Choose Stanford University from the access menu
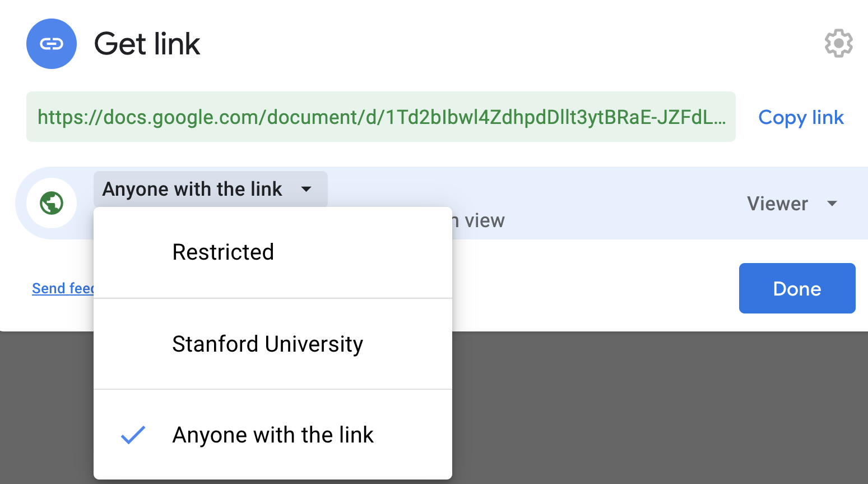 point(267,344)
